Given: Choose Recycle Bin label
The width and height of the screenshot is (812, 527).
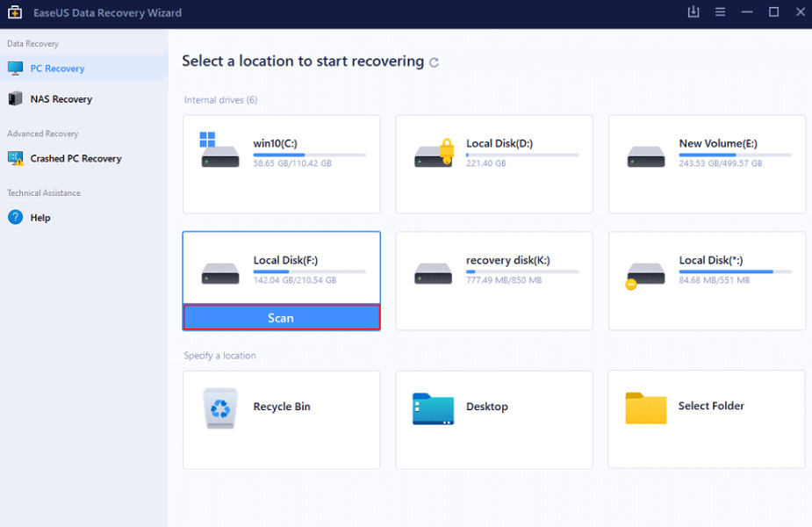Looking at the screenshot, I should point(282,407).
